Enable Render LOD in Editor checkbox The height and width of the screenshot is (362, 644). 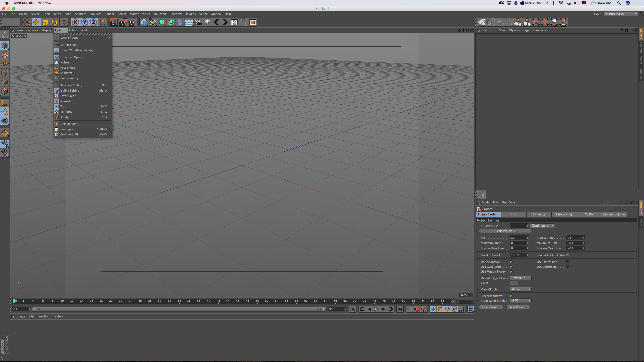click(x=568, y=255)
